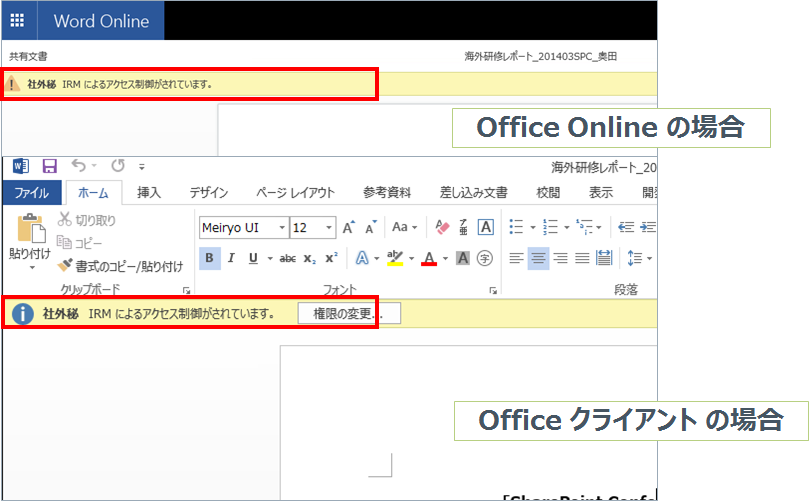This screenshot has width=809, height=501.
Task: Open the highlight color dropdown arrow
Action: coord(411,258)
